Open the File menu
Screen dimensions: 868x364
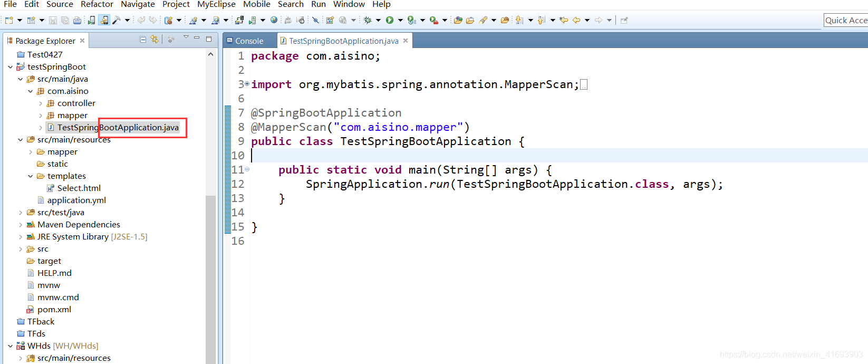10,4
